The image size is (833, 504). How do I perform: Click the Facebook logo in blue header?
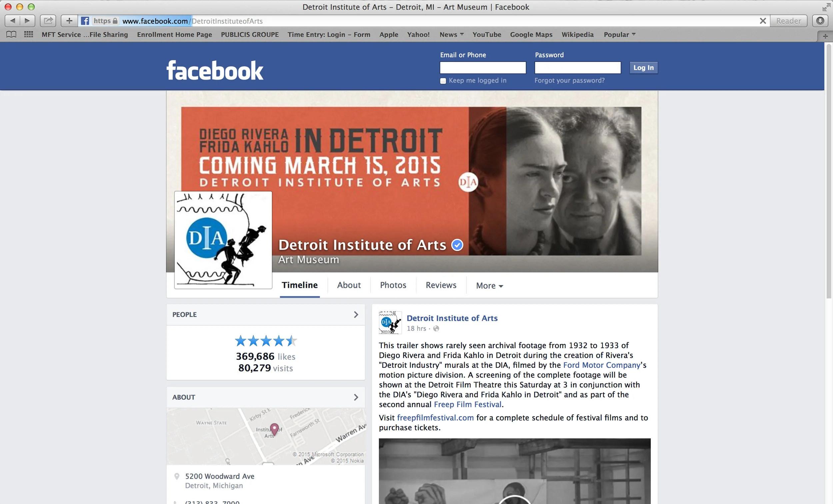coord(215,71)
